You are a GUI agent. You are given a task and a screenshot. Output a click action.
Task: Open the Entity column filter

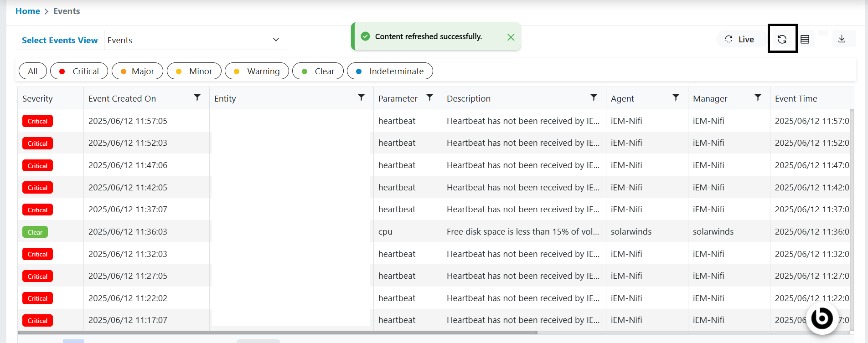point(361,97)
